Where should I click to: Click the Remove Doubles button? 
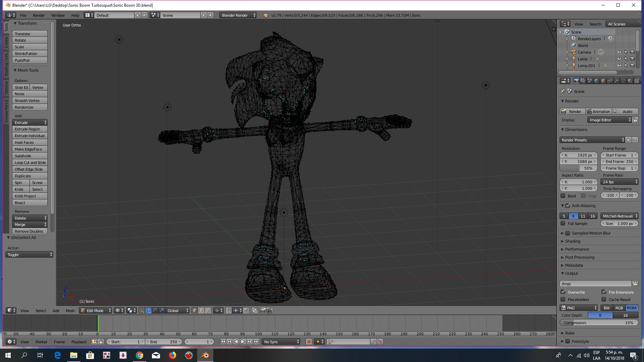tap(30, 231)
